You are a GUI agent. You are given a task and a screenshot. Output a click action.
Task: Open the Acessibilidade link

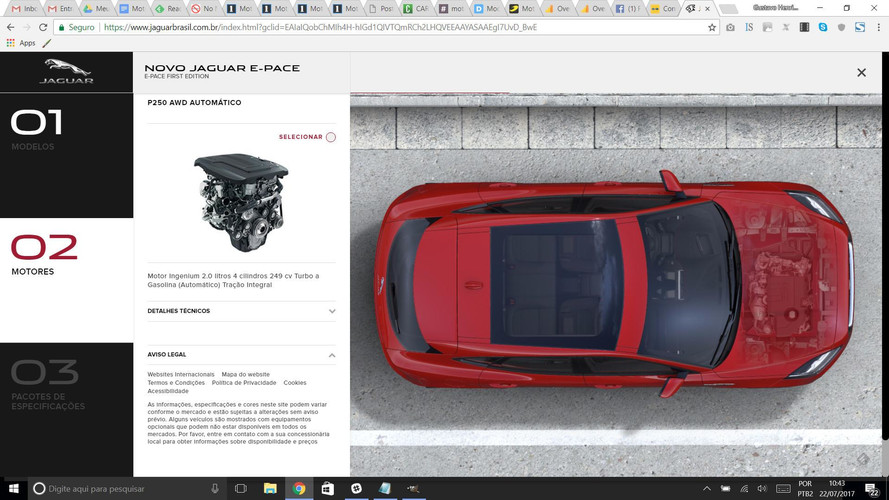click(x=168, y=391)
